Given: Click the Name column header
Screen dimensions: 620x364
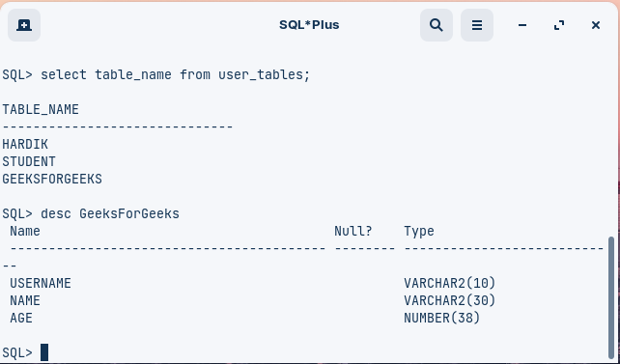Looking at the screenshot, I should (25, 231).
